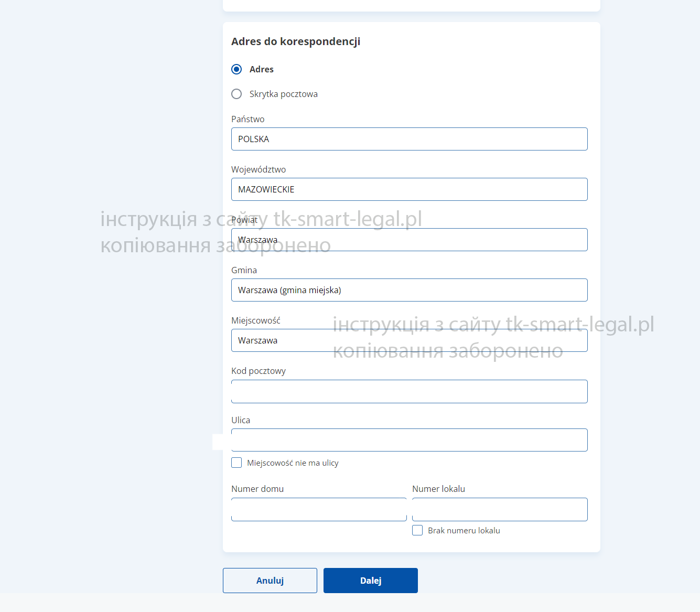Check the Brak numeru lokalu option
700x612 pixels.
pyautogui.click(x=417, y=530)
